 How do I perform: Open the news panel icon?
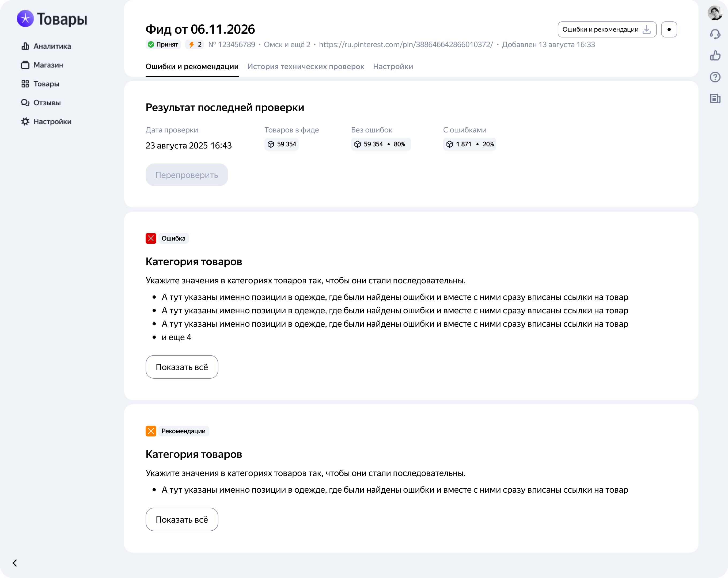pos(715,98)
